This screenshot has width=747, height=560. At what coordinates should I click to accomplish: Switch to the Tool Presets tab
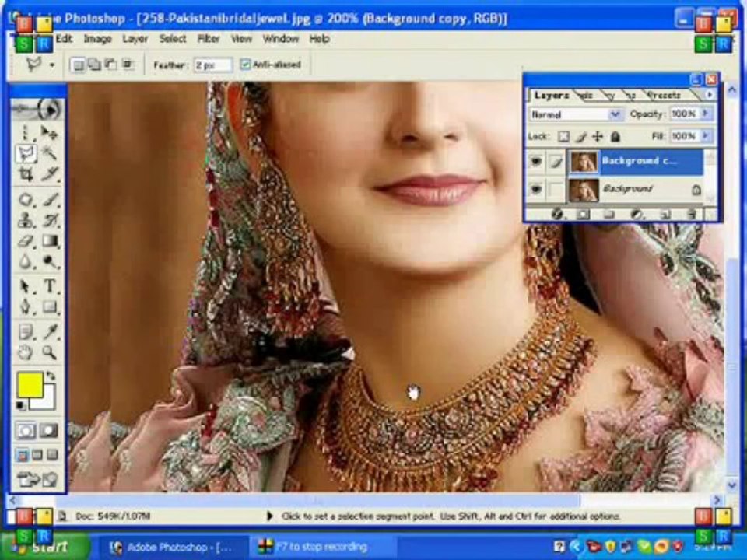665,95
